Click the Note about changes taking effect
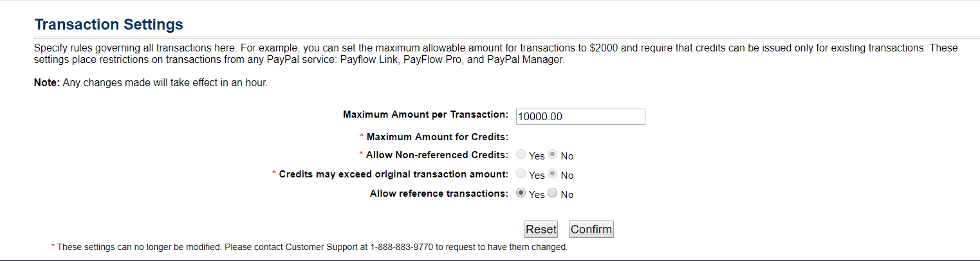This screenshot has width=980, height=261. (151, 84)
